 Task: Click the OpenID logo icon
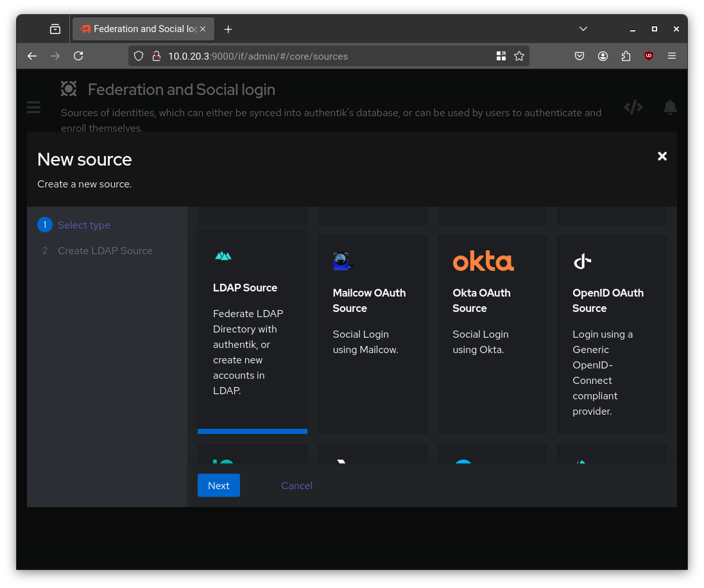click(x=582, y=261)
